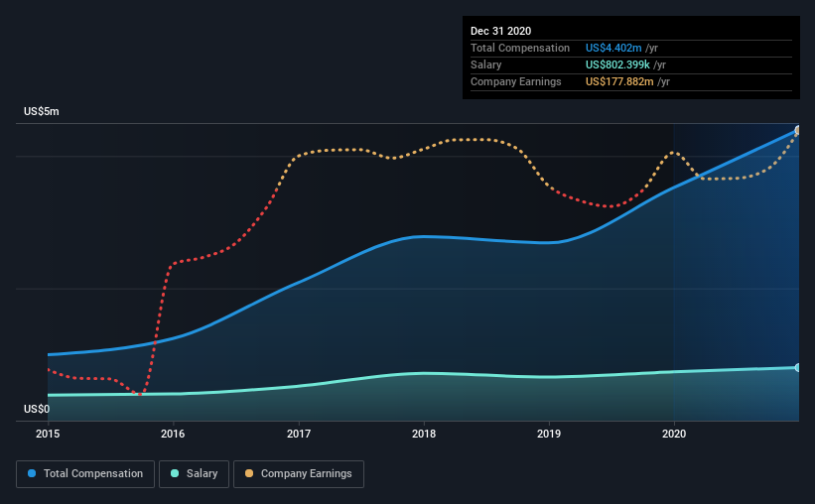Click the Salary tooltip row label
This screenshot has width=815, height=504.
[486, 64]
